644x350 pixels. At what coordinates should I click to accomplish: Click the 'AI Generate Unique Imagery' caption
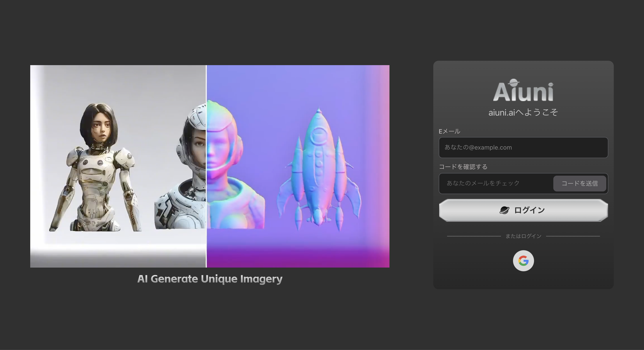pyautogui.click(x=210, y=279)
